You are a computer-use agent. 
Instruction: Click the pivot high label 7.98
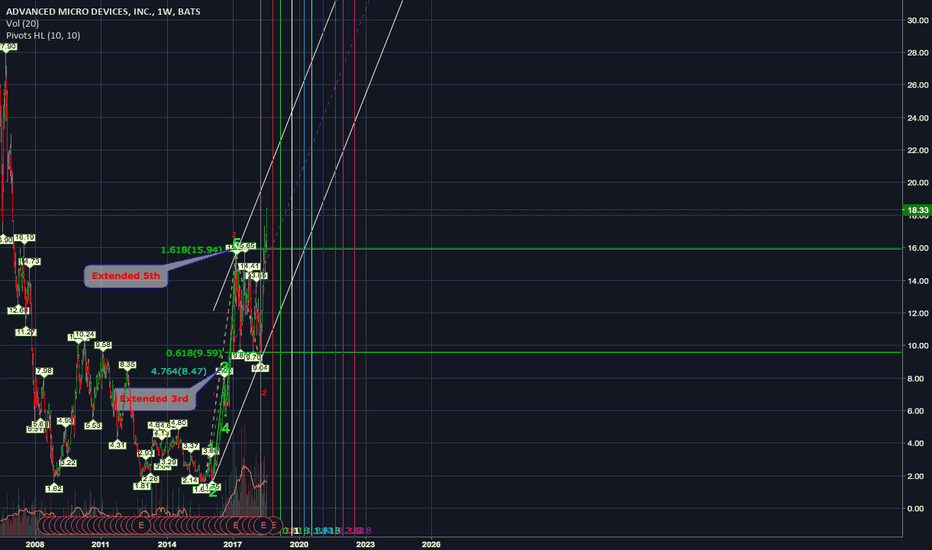[x=44, y=371]
